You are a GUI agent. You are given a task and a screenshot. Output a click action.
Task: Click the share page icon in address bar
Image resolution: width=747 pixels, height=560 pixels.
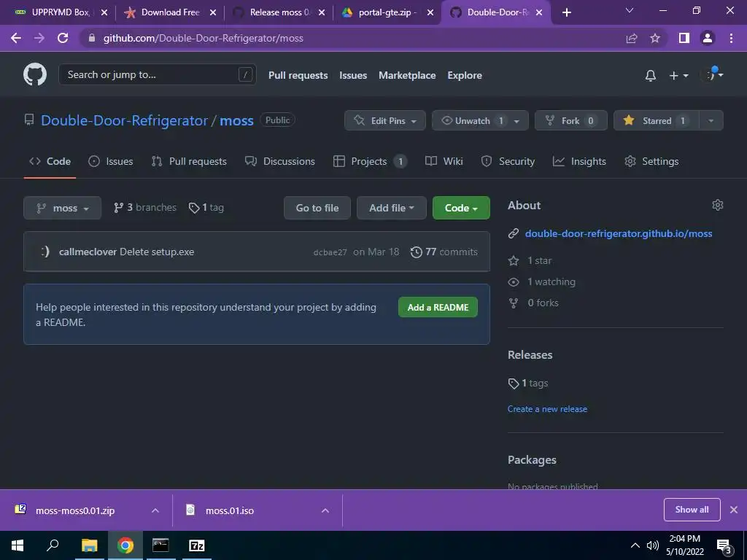632,38
